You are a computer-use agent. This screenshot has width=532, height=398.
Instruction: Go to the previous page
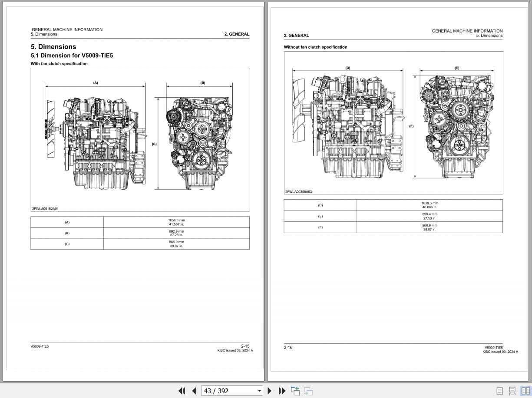point(194,391)
